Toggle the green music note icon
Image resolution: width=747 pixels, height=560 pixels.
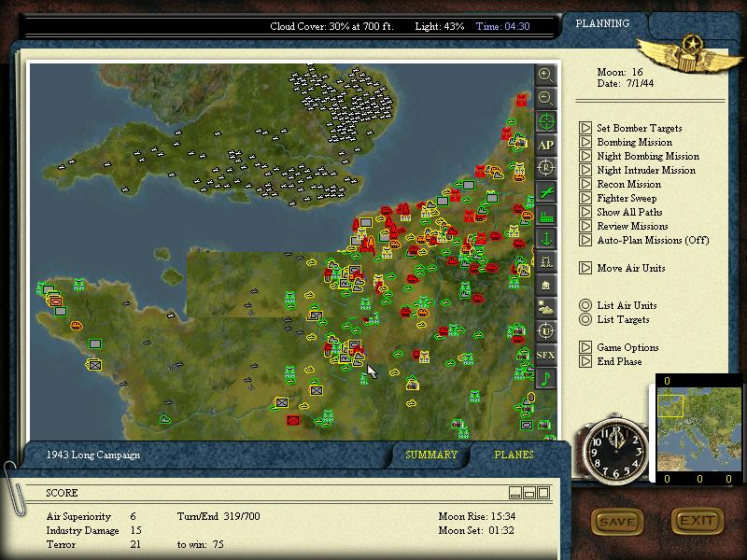545,378
